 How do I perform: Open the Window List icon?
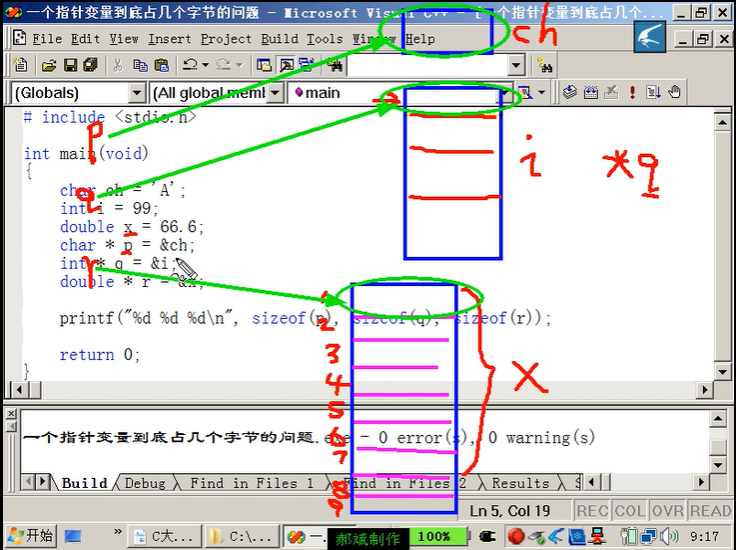(307, 65)
